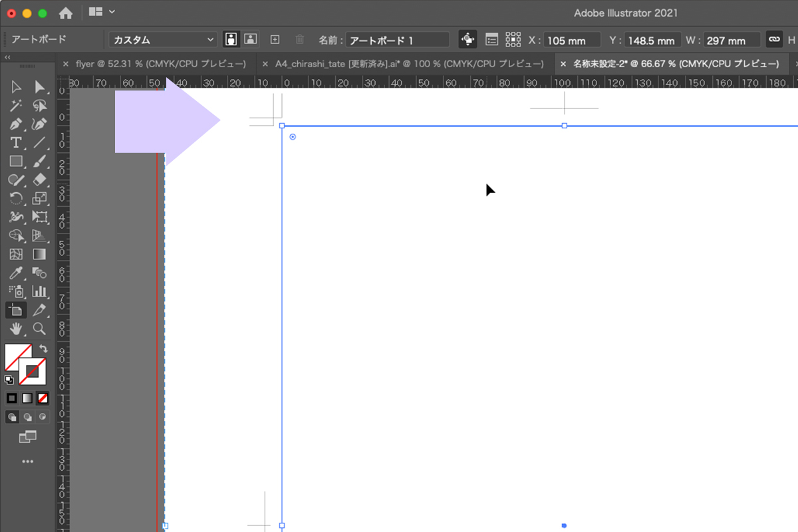The image size is (798, 532).
Task: Add a new artboard from control bar
Action: click(275, 40)
